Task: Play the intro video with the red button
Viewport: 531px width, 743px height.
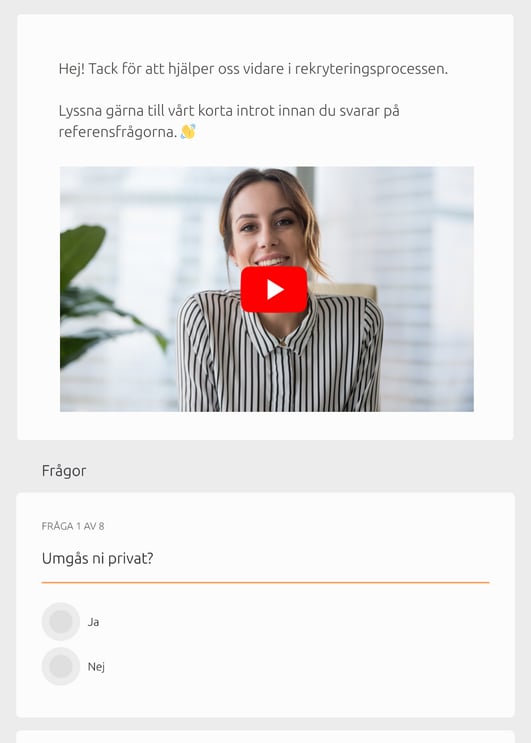Action: pos(274,290)
